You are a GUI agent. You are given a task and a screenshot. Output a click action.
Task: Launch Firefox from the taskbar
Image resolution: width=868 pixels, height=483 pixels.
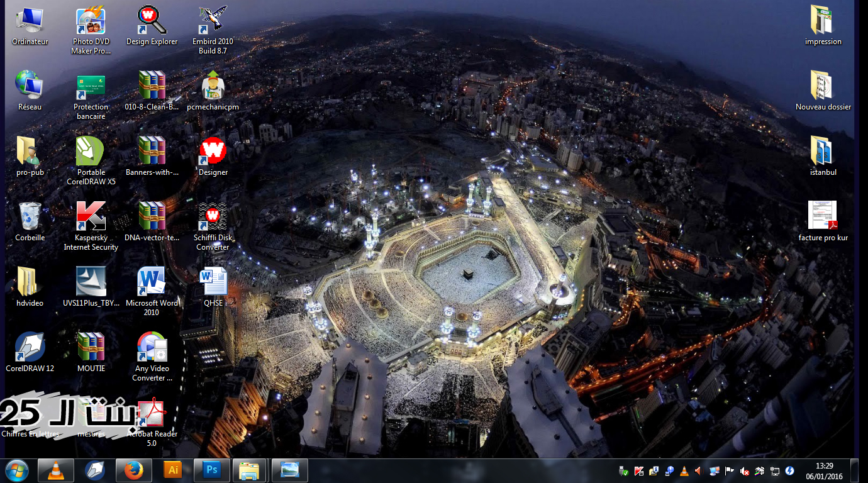click(x=134, y=470)
